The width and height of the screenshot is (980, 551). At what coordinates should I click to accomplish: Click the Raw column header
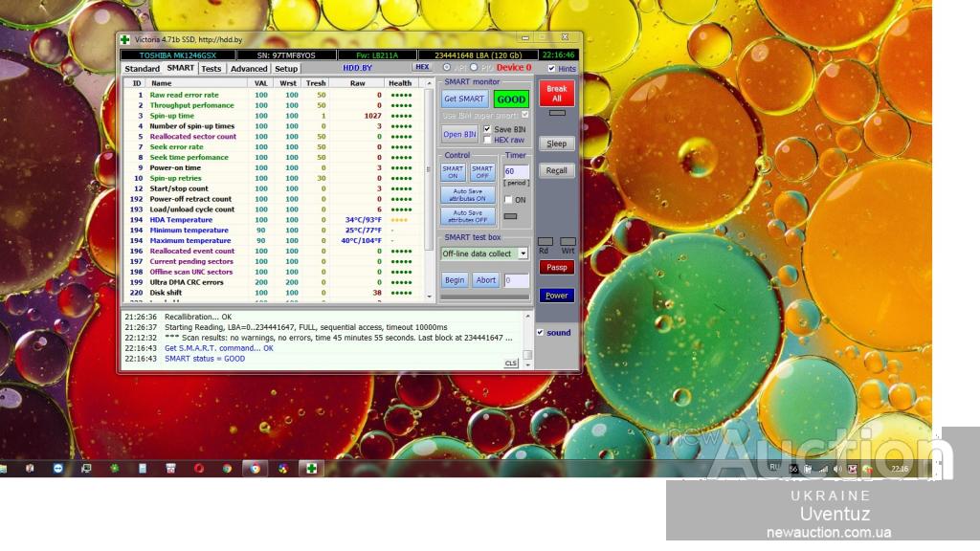point(357,83)
